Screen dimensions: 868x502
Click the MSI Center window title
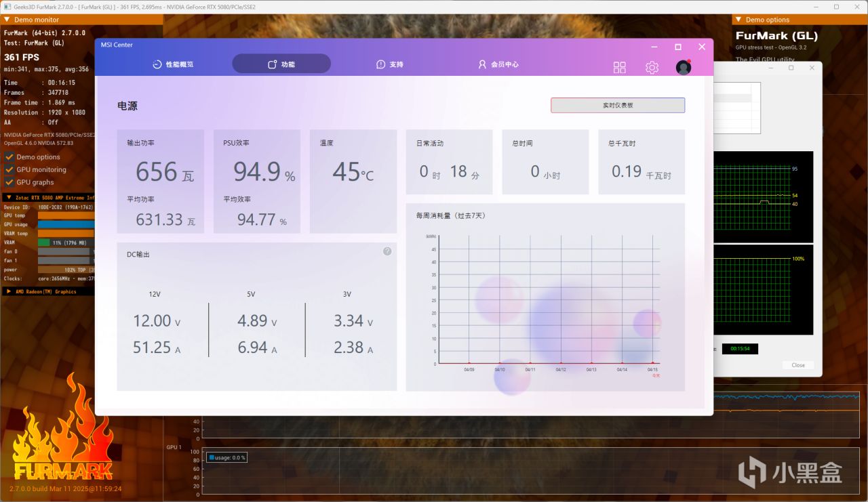[117, 45]
